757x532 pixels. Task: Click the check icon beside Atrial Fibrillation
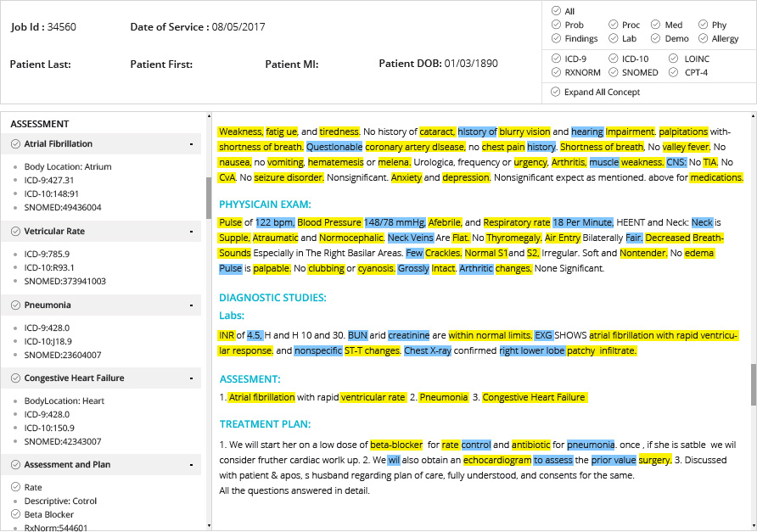15,144
